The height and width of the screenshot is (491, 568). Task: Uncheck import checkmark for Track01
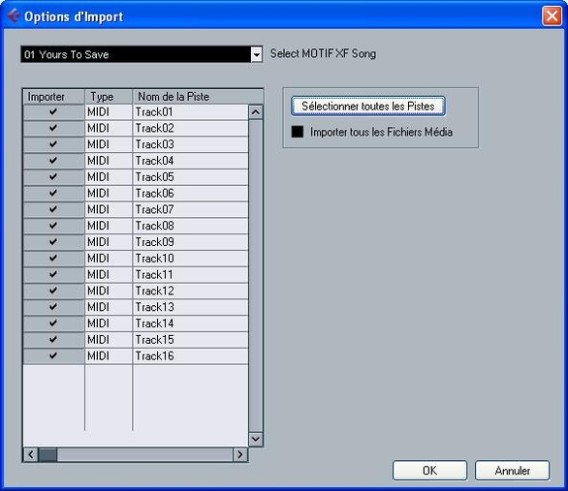(53, 112)
